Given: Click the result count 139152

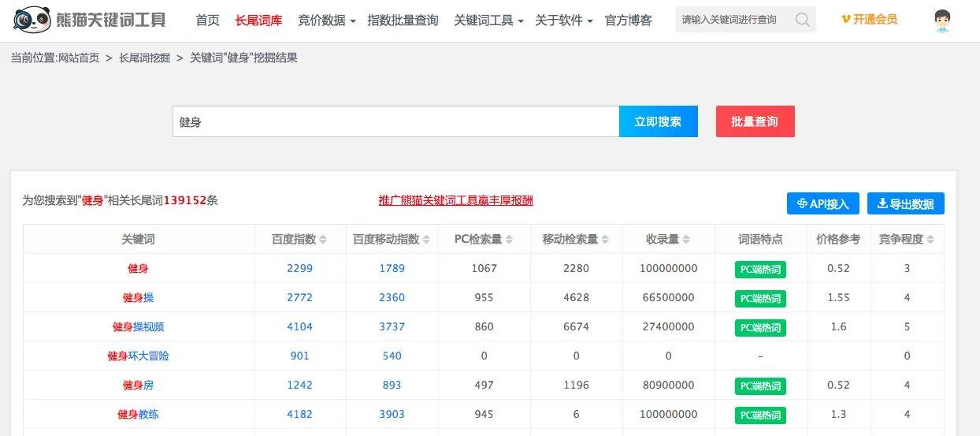Looking at the screenshot, I should 184,200.
